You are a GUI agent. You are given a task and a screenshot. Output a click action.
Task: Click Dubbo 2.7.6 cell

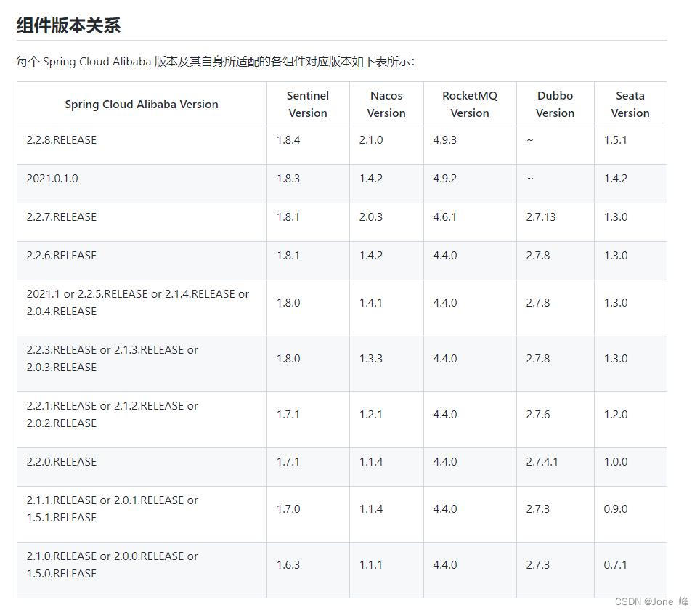coord(538,414)
